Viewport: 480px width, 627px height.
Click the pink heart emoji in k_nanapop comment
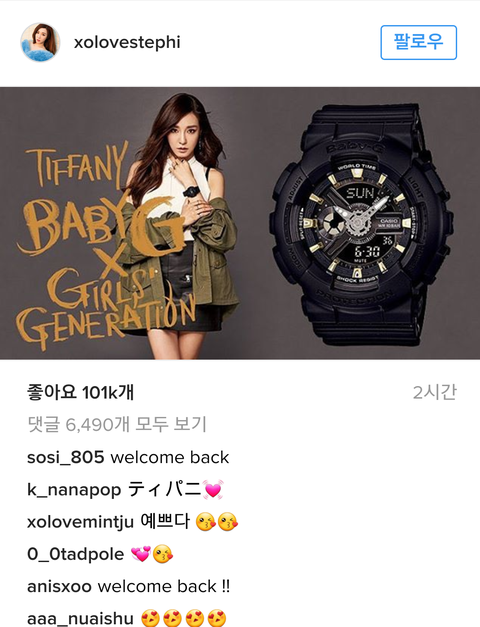click(213, 489)
